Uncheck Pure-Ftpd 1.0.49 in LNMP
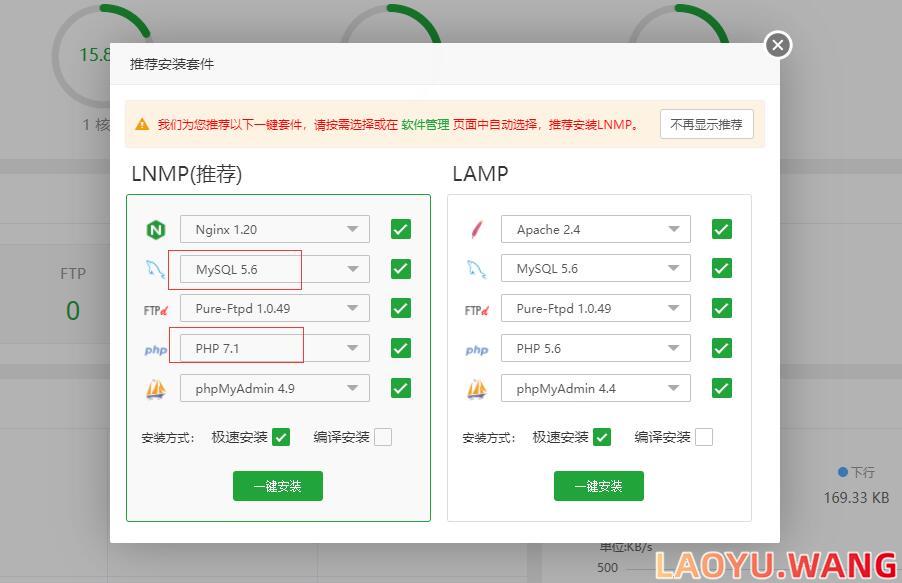This screenshot has width=902, height=583. pyautogui.click(x=401, y=308)
